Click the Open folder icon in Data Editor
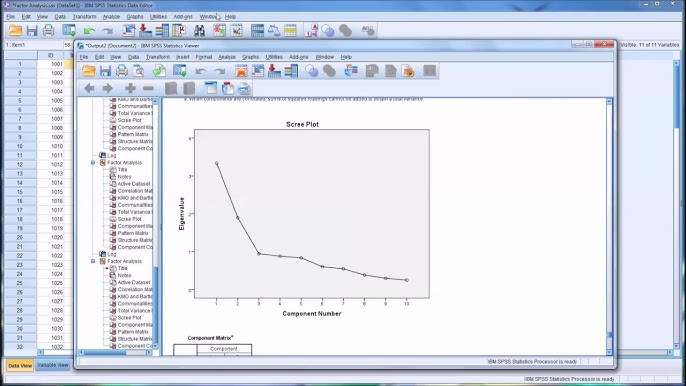 pyautogui.click(x=15, y=31)
